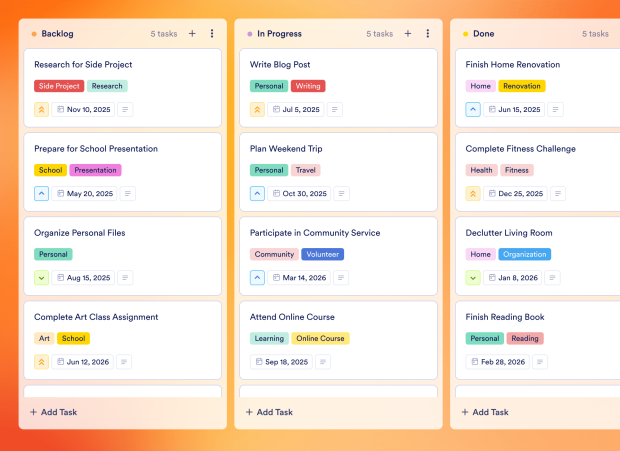Open the Finish Reading Book card title

(x=505, y=317)
